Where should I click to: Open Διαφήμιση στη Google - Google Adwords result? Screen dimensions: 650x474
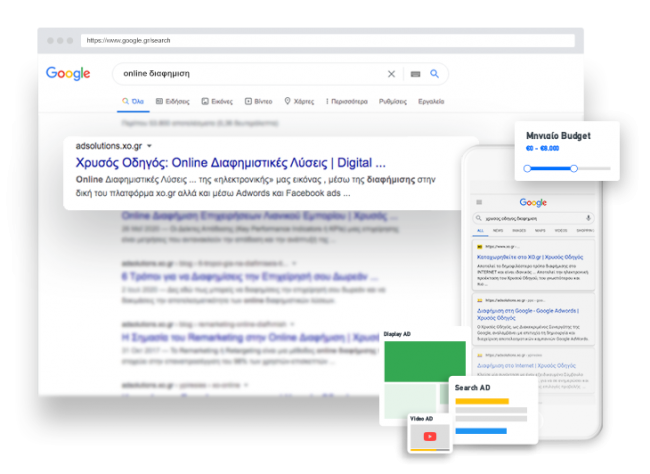point(528,314)
